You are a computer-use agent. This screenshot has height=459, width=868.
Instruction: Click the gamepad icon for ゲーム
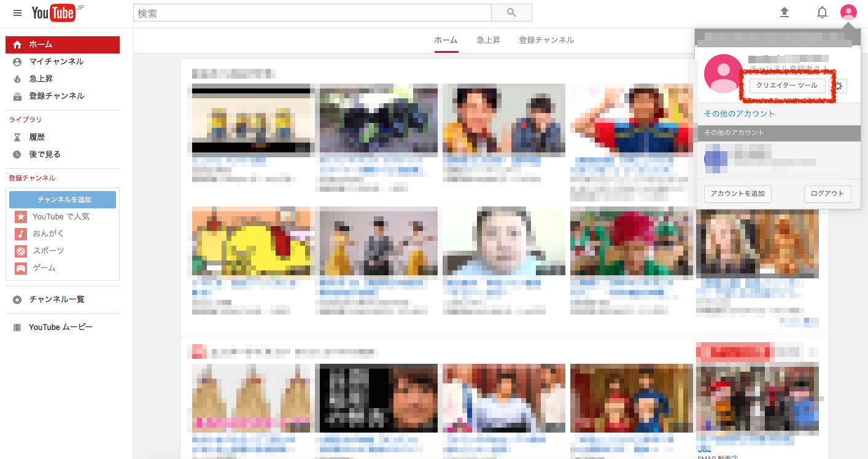pos(21,269)
